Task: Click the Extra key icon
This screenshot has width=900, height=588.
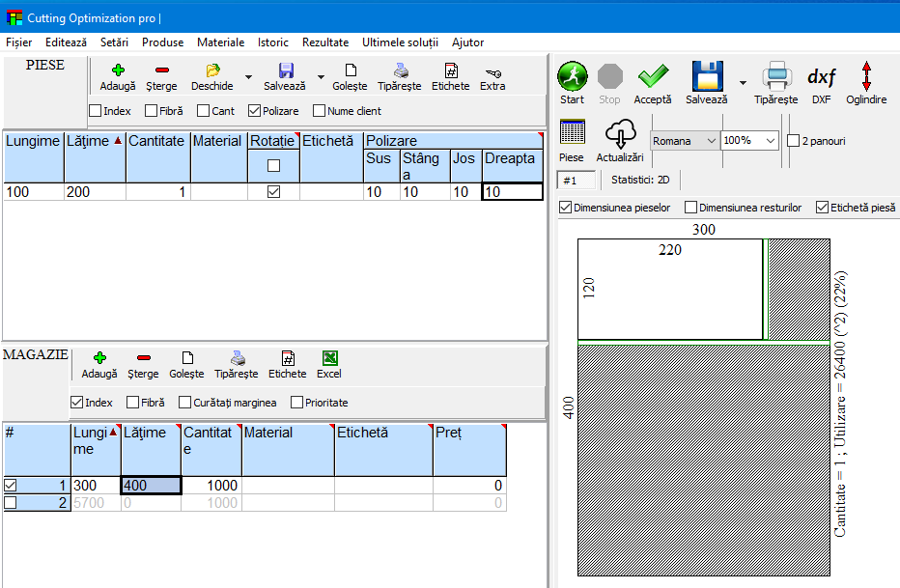Action: tap(492, 71)
